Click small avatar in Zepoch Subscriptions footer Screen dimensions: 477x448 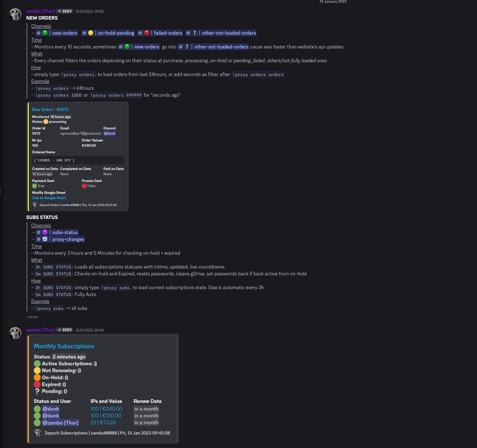[x=38, y=433]
